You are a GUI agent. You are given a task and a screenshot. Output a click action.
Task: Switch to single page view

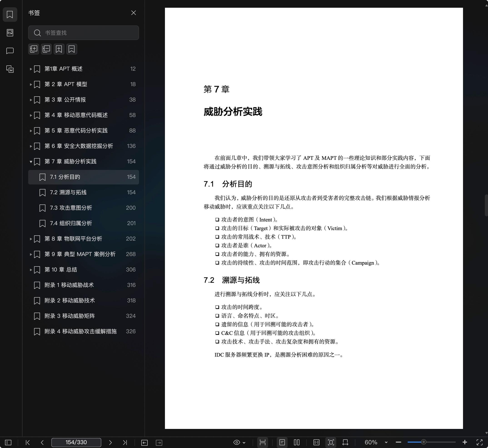pos(282,442)
